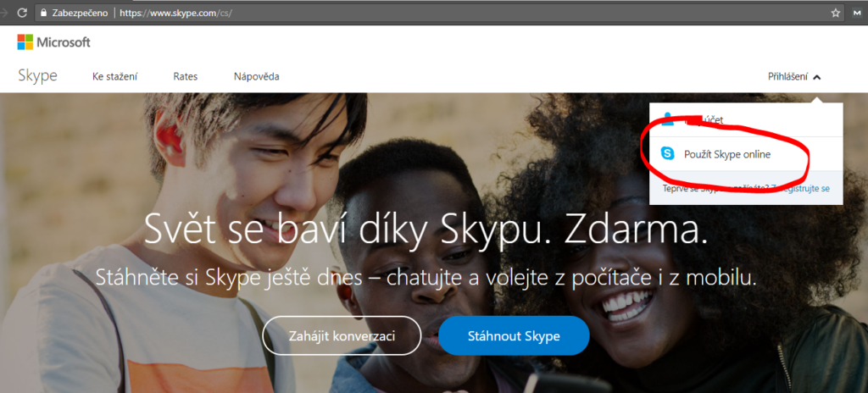Click the M extension icon in toolbar
Viewport: 868px width, 393px height.
pos(856,13)
